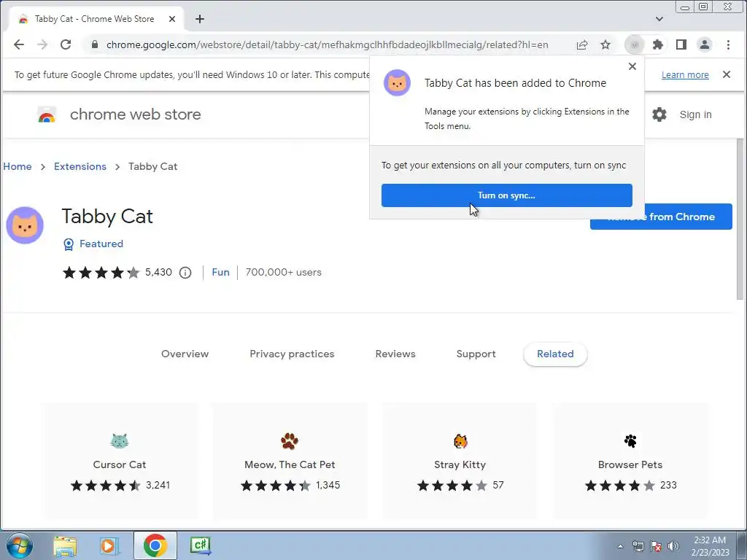Open Extensions breadcrumb link

80,166
